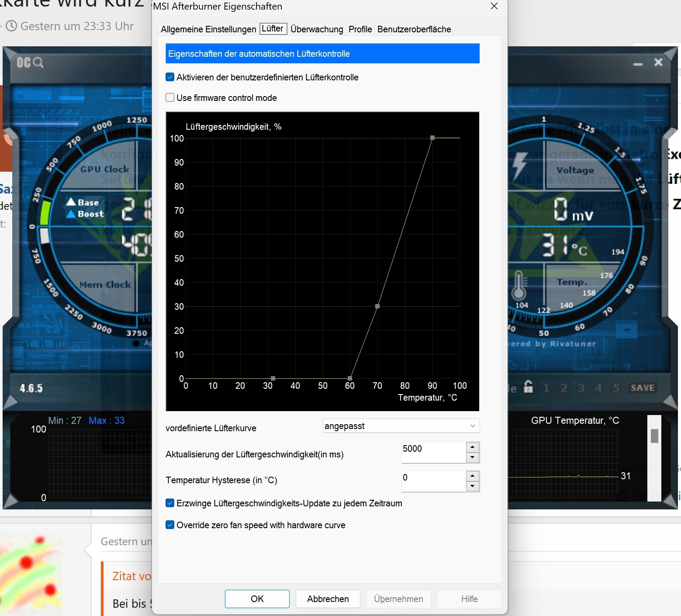
Task: Click the monitoring graph scrollbar thumb
Action: point(654,436)
